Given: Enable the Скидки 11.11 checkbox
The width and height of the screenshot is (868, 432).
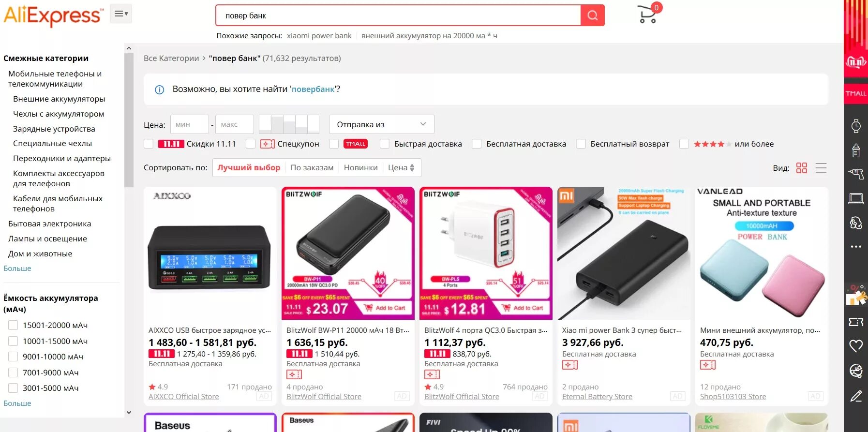Looking at the screenshot, I should coord(149,144).
